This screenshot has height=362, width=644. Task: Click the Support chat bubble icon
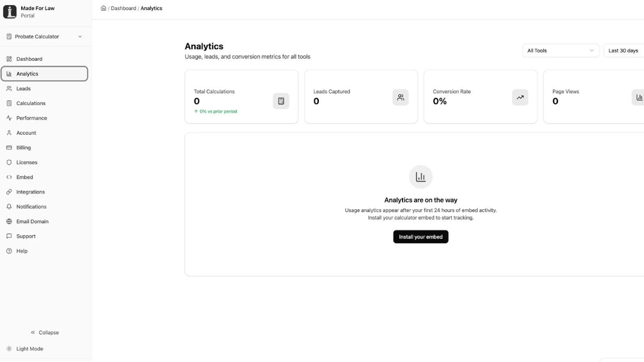point(9,236)
